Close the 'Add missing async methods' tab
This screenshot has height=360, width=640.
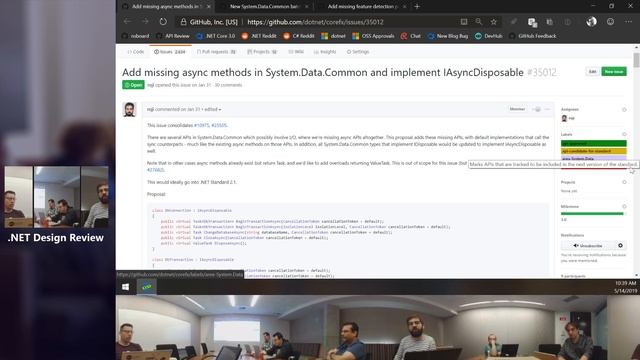[209, 7]
